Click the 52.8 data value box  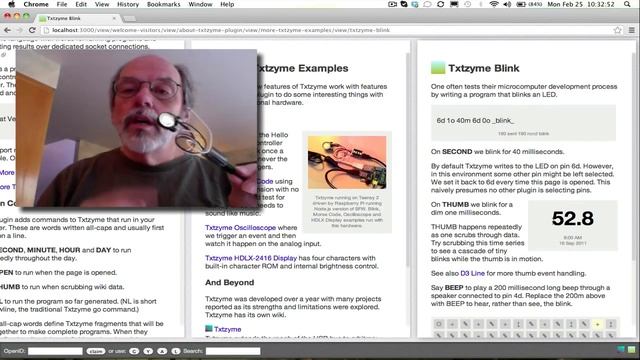pyautogui.click(x=573, y=225)
